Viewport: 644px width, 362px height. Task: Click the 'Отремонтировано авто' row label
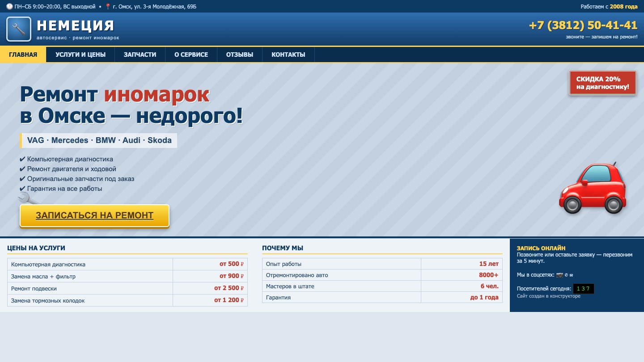(297, 275)
